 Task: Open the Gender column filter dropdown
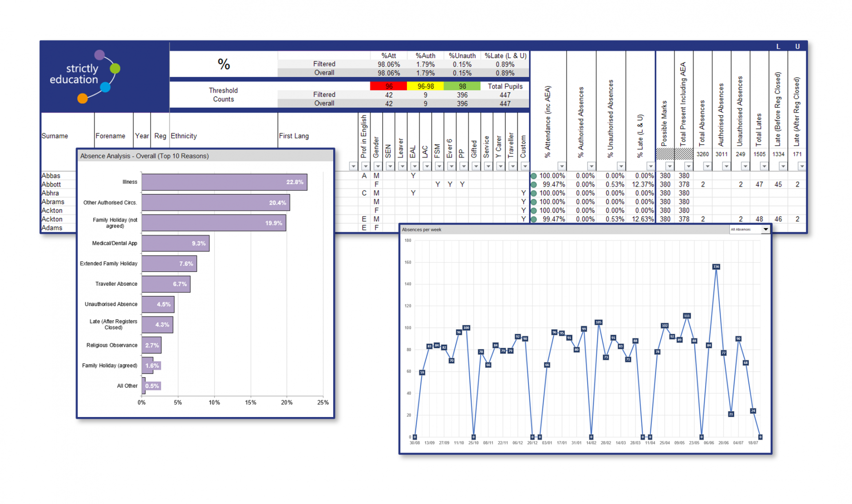point(378,166)
